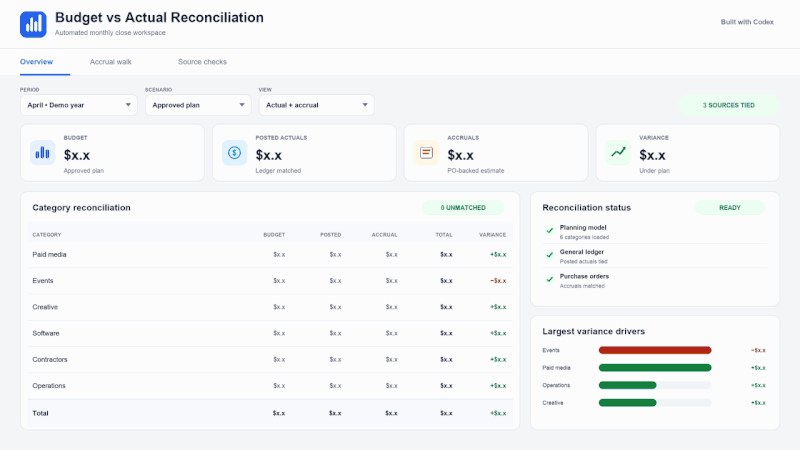Select the Software category row

point(270,333)
